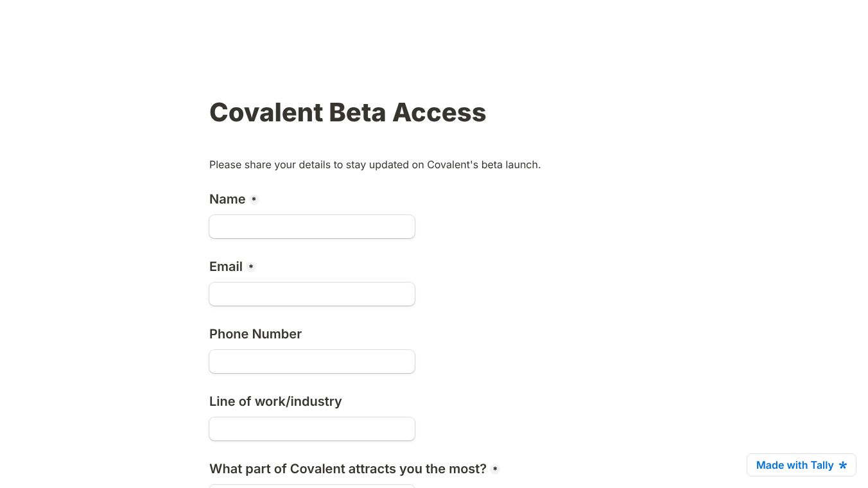Image resolution: width=868 pixels, height=488 pixels.
Task: Select the Name field label
Action: [227, 199]
